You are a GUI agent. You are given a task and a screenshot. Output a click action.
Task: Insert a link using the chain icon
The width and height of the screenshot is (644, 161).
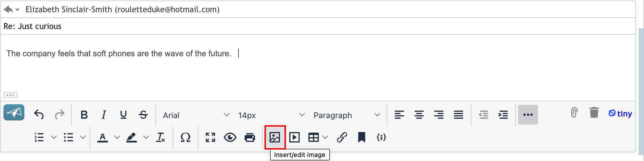click(342, 137)
